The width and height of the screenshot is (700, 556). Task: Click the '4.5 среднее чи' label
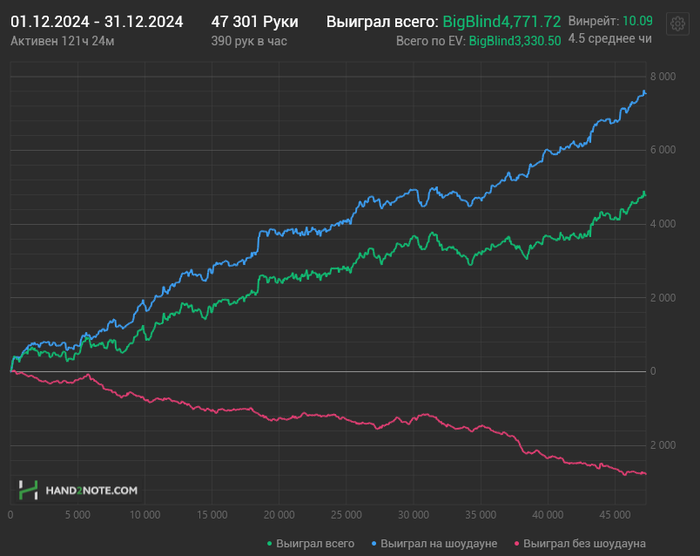tap(609, 39)
